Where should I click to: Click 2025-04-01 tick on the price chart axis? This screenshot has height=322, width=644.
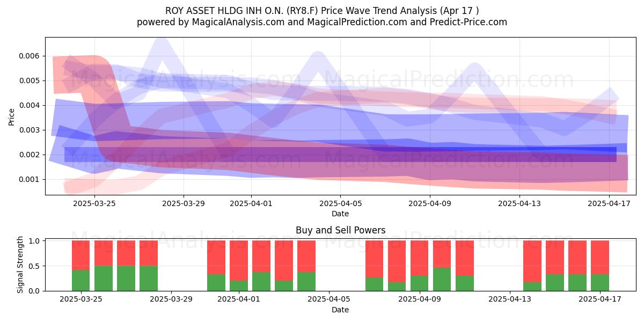[251, 203]
